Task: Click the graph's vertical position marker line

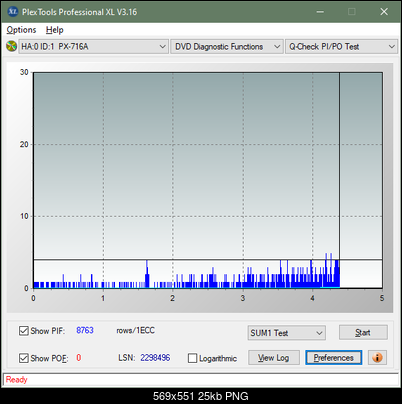Action: [339, 180]
